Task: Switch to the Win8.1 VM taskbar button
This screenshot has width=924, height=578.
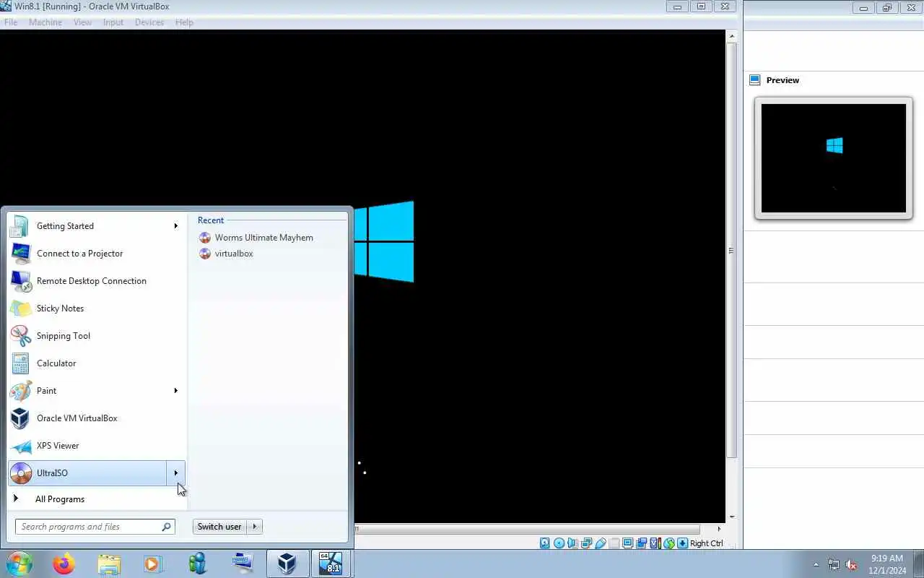Action: pos(332,564)
